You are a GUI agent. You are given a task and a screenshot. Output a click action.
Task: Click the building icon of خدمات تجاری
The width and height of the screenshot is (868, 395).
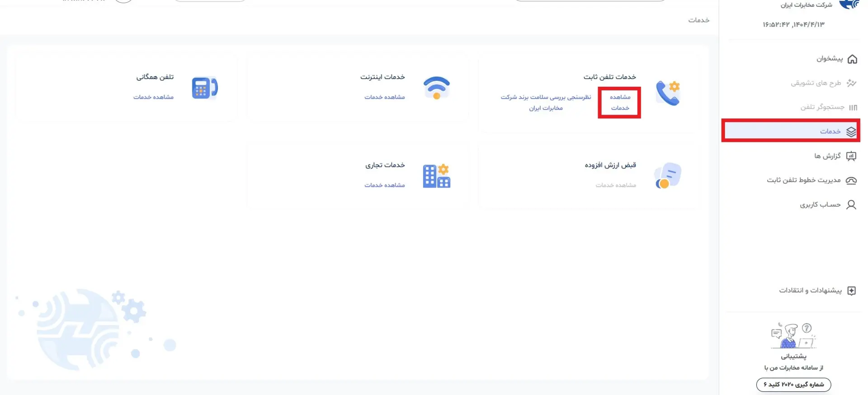(437, 176)
